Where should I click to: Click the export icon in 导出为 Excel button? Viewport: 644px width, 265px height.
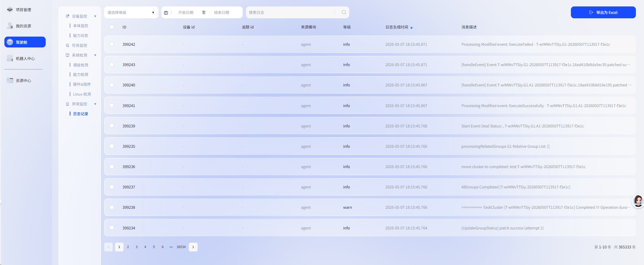click(x=591, y=12)
